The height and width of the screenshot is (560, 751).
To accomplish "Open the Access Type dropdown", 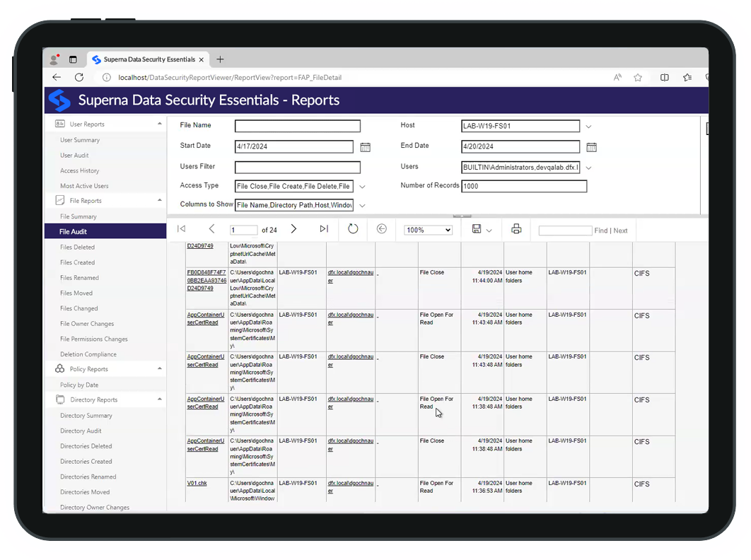I will point(362,185).
